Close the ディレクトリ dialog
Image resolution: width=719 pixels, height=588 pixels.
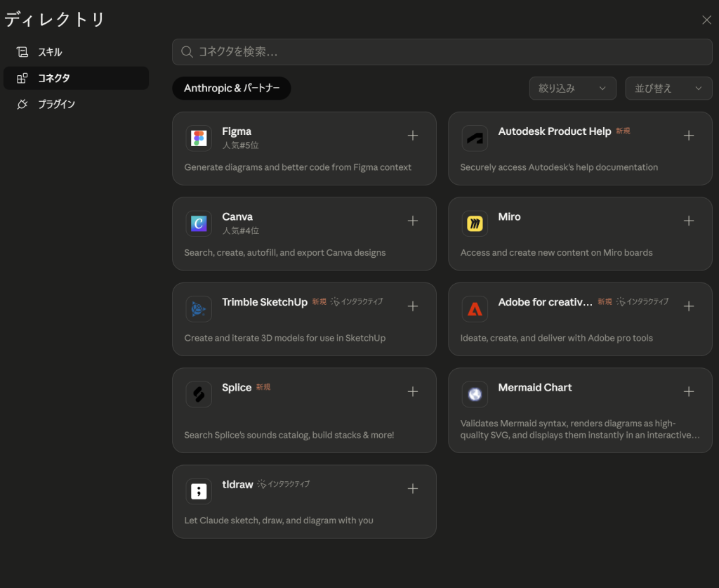[706, 20]
